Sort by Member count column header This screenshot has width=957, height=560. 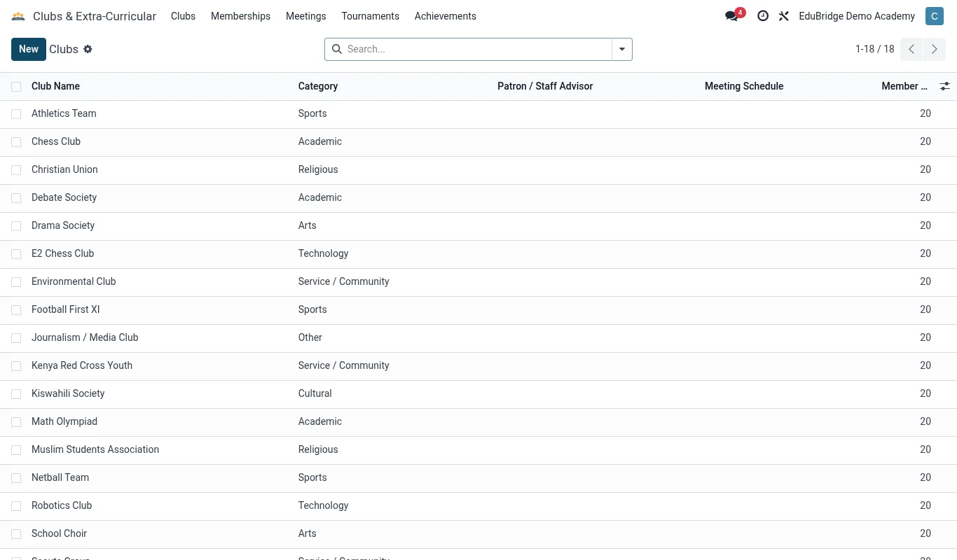[x=904, y=86]
